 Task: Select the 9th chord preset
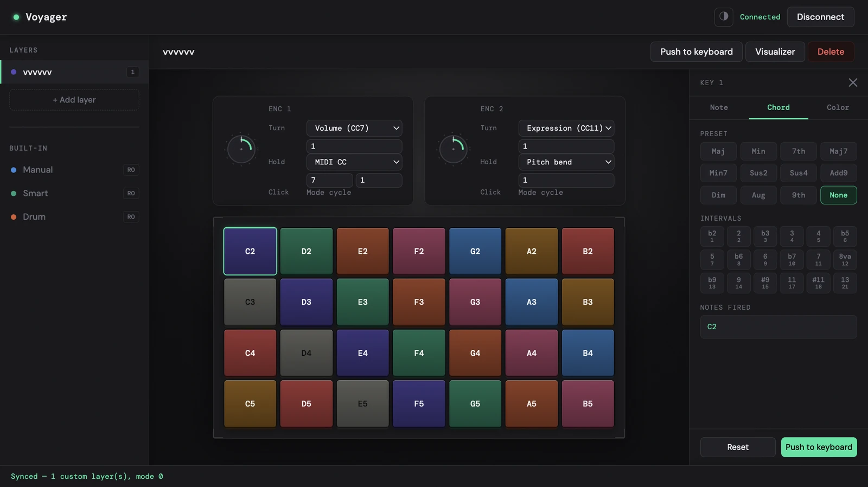(799, 195)
